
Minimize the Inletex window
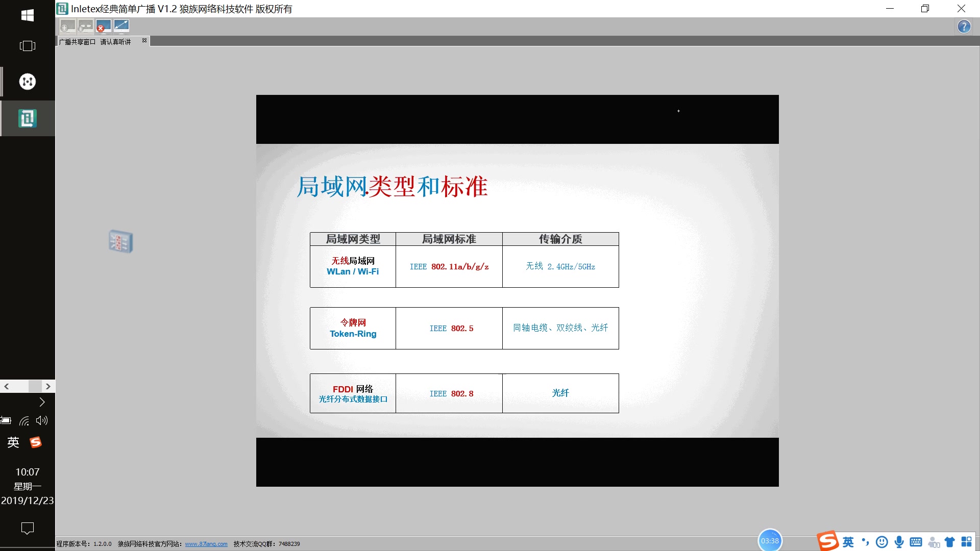point(890,9)
